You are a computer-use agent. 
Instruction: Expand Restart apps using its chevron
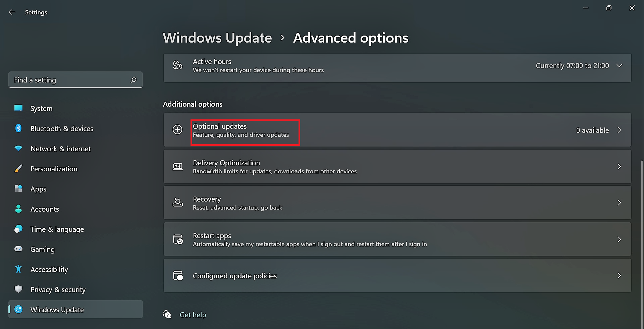(x=619, y=239)
